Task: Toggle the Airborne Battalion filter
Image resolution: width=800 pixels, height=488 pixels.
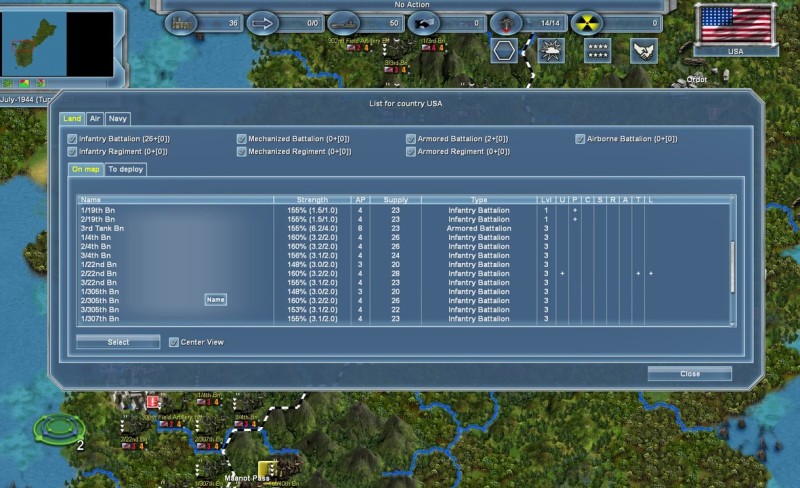Action: [x=580, y=139]
